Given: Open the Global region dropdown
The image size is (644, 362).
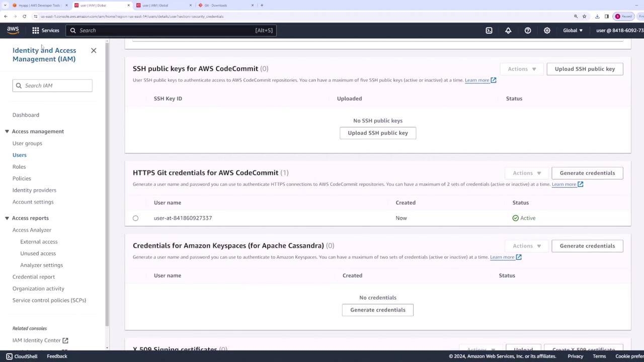Looking at the screenshot, I should pyautogui.click(x=573, y=30).
